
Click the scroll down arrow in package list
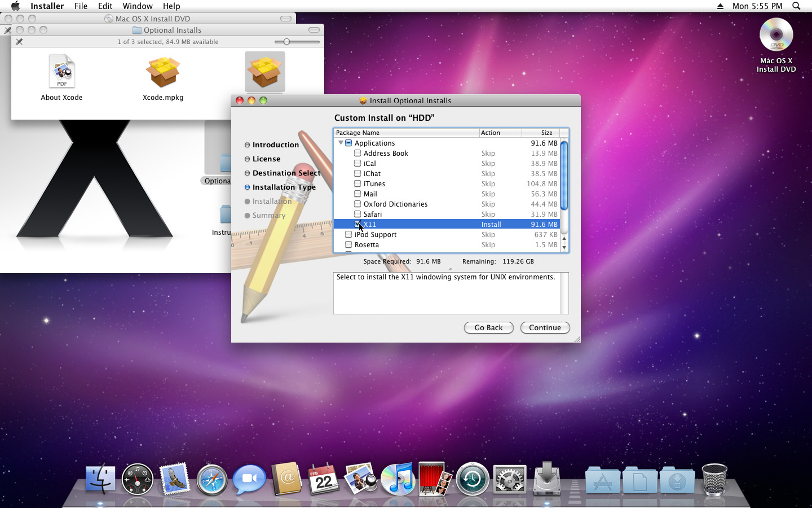coord(564,247)
